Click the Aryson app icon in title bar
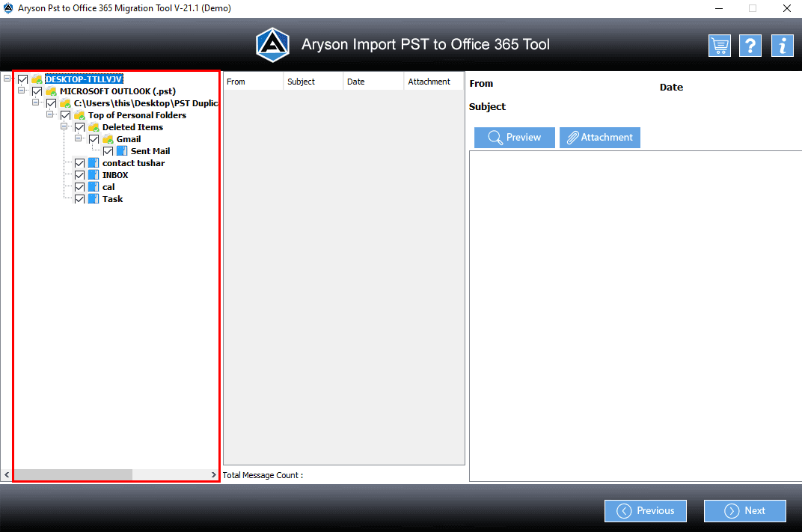The width and height of the screenshot is (802, 532). (8, 8)
